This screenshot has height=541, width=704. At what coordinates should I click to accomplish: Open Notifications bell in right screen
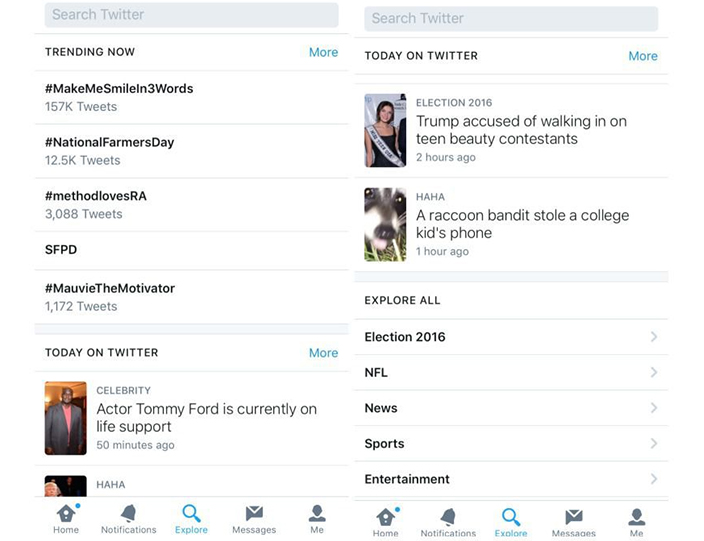coord(448,518)
